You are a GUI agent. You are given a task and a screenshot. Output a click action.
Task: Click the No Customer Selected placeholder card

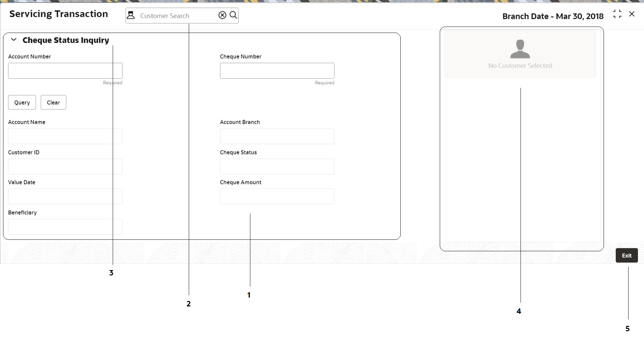[520, 54]
